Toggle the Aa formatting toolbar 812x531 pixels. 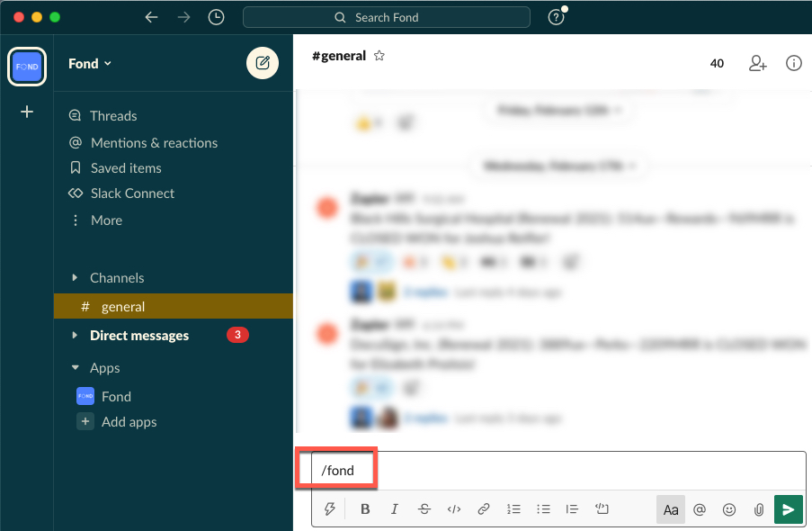[x=671, y=509]
